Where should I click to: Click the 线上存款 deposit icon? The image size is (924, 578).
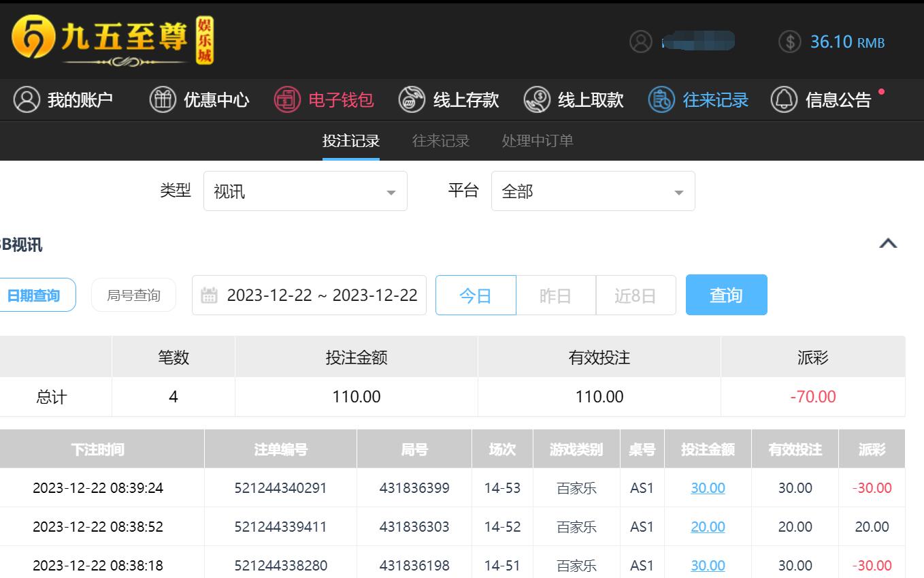412,99
